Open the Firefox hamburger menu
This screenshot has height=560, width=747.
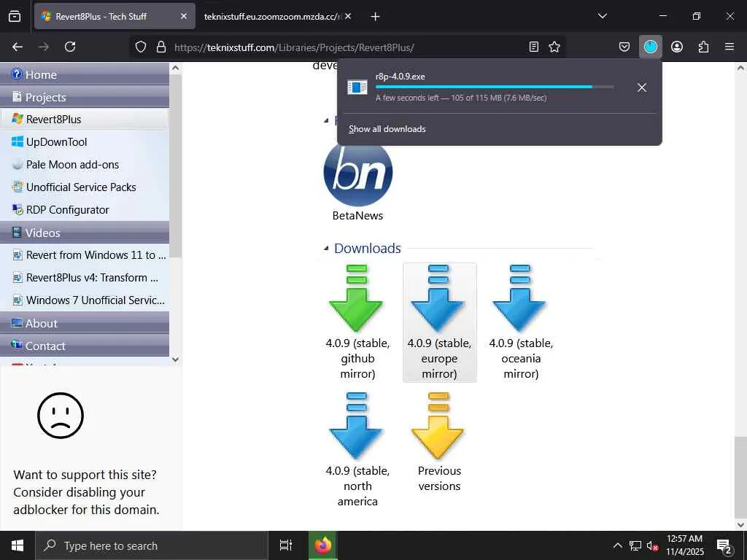coord(729,47)
